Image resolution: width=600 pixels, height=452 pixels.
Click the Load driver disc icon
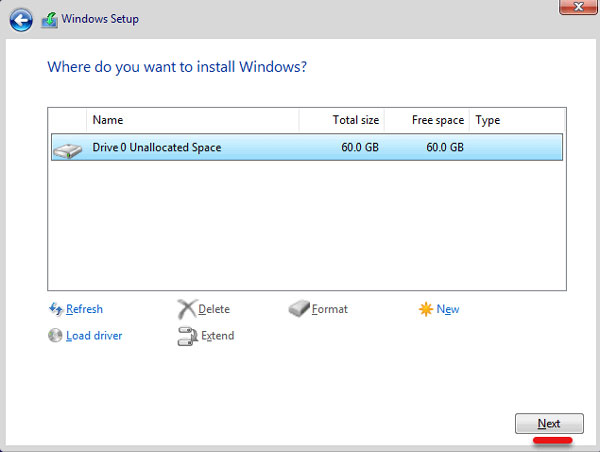coord(55,335)
